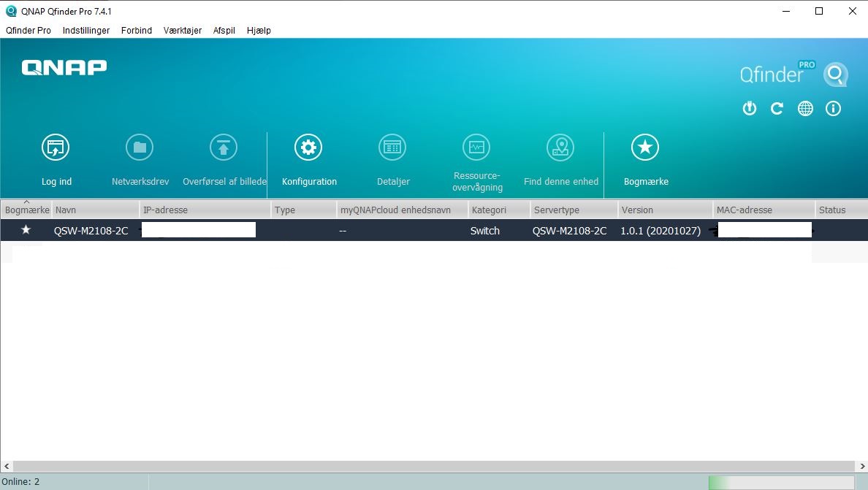
Task: Click the horizontal scrollbar track
Action: click(434, 466)
